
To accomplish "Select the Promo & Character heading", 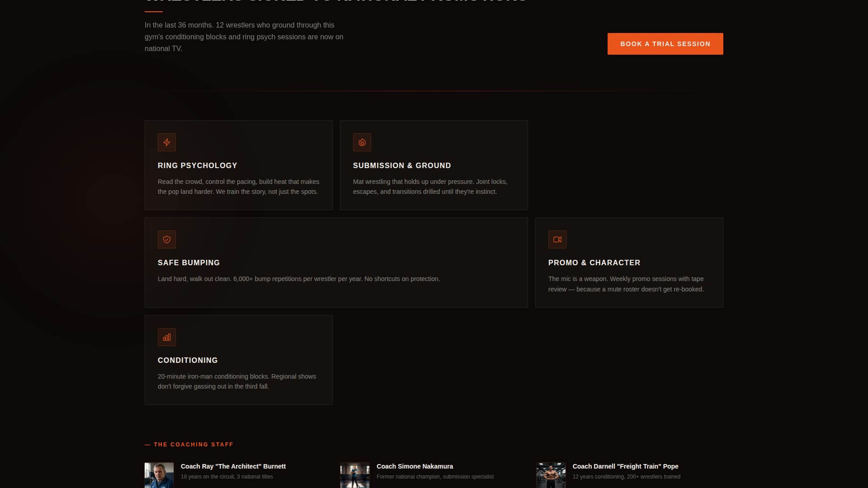I will click(594, 263).
